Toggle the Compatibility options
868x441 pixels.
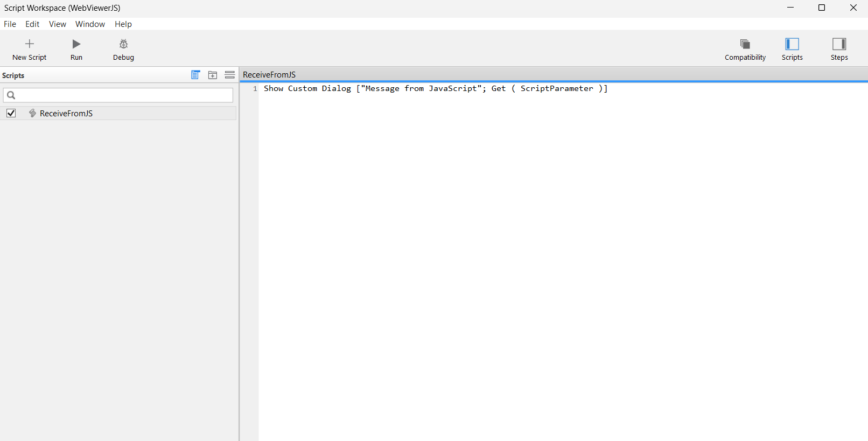745,50
